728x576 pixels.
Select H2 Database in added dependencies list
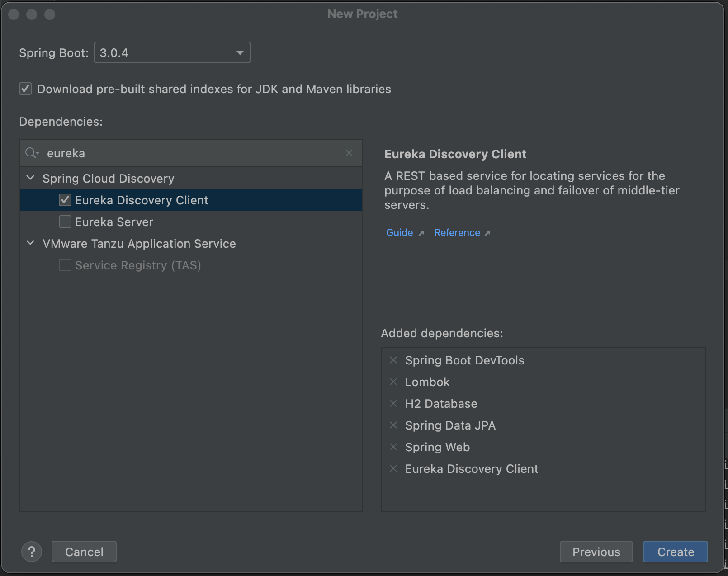point(441,404)
